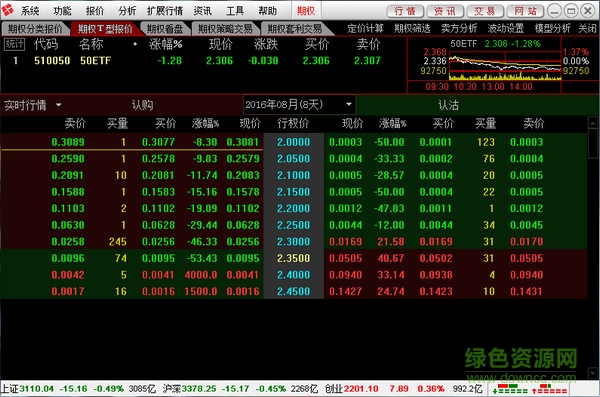Viewport: 600px width, 397px height.
Task: Select highlighted strike price 2.3500
Action: pos(293,258)
